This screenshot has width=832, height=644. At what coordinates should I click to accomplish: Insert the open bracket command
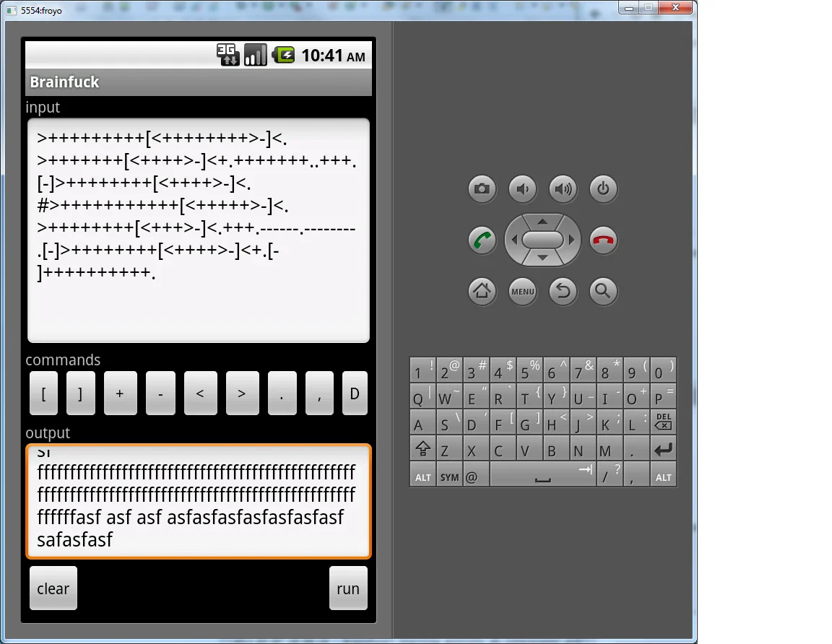tap(44, 393)
